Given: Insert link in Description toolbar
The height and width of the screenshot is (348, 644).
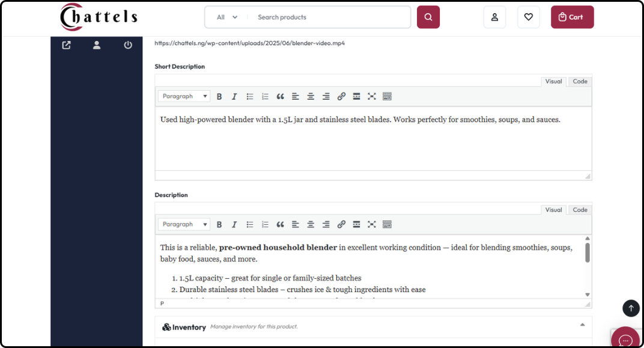Looking at the screenshot, I should click(341, 225).
